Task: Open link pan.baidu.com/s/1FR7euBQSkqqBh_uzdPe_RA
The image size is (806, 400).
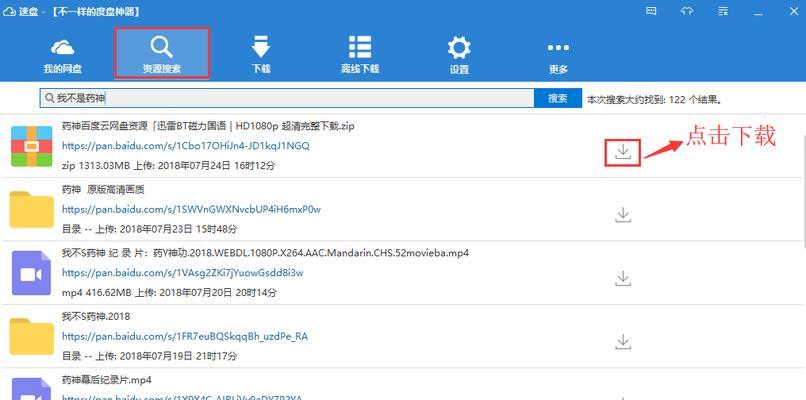Action: (x=185, y=337)
